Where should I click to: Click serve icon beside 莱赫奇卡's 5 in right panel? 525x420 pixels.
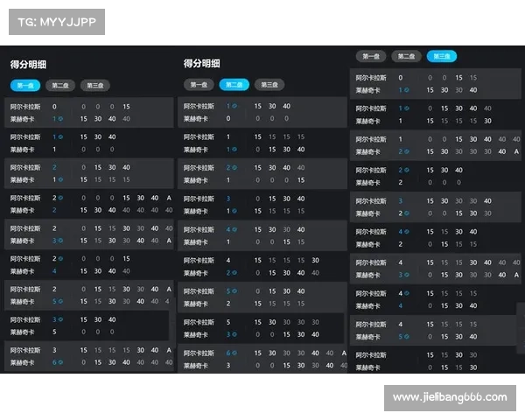tap(407, 337)
